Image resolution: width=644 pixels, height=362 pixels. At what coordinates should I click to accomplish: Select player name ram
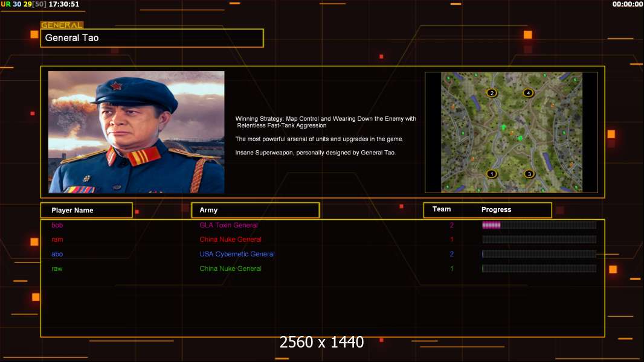tap(57, 240)
